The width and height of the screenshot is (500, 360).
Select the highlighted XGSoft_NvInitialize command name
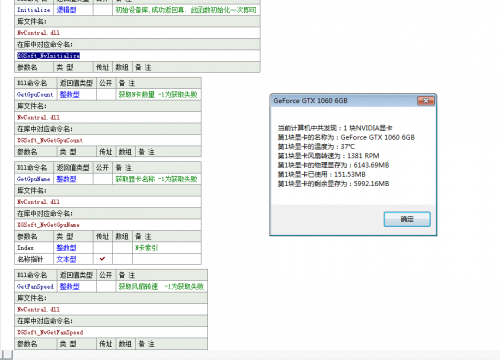tap(48, 56)
